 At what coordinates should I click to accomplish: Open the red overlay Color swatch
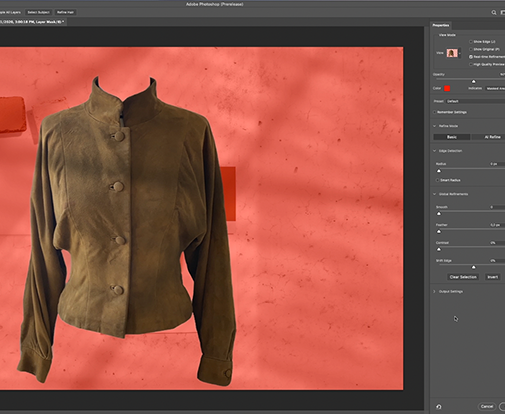(447, 88)
